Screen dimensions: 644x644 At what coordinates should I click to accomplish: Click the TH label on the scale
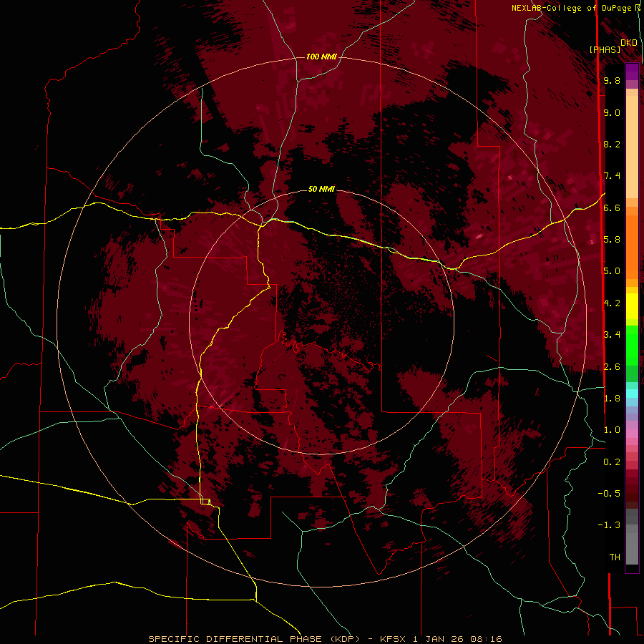[x=615, y=557]
